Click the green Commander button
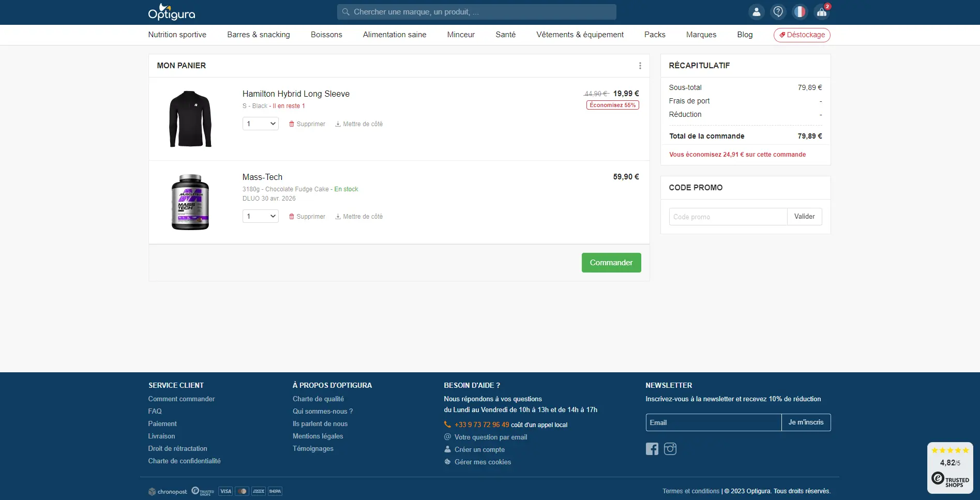980x500 pixels. [611, 263]
